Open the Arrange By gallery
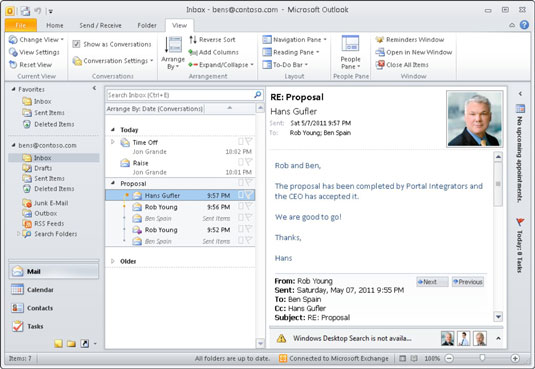The image size is (535, 369). (173, 53)
